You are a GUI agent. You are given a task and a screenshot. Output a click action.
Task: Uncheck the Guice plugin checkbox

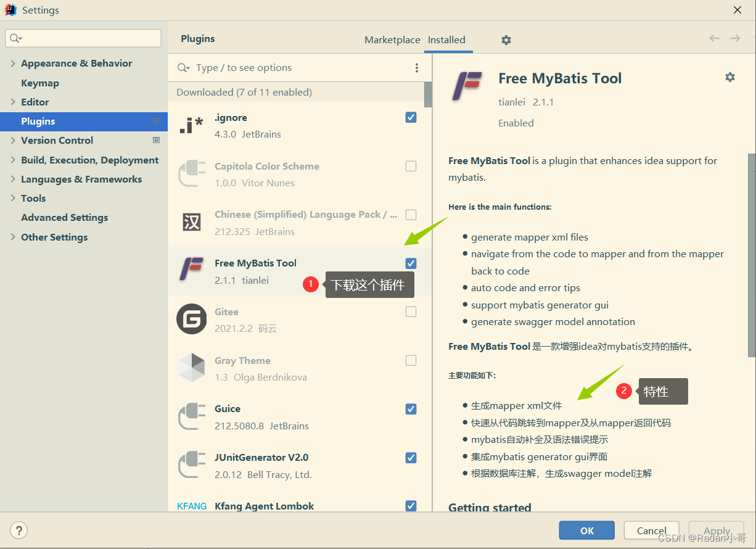click(x=411, y=408)
